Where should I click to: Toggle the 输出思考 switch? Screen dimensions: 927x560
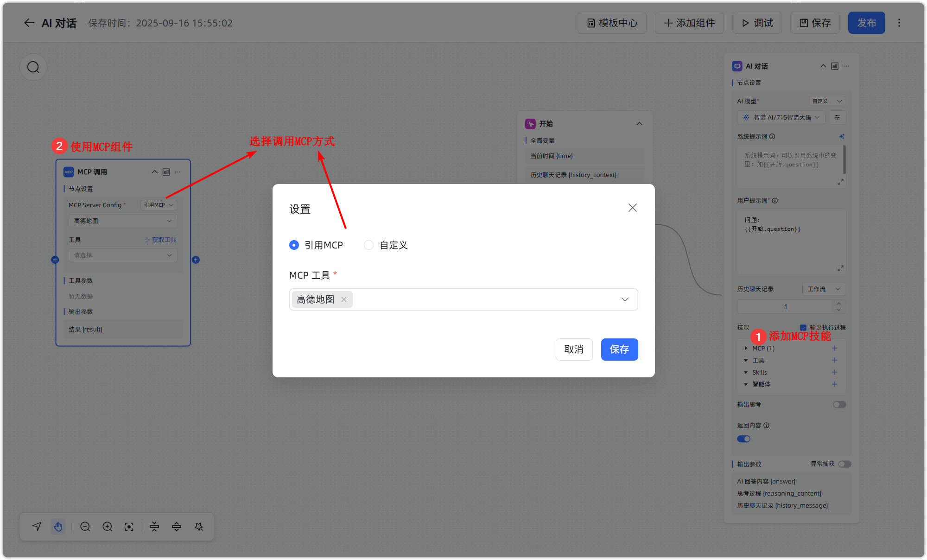coord(839,405)
